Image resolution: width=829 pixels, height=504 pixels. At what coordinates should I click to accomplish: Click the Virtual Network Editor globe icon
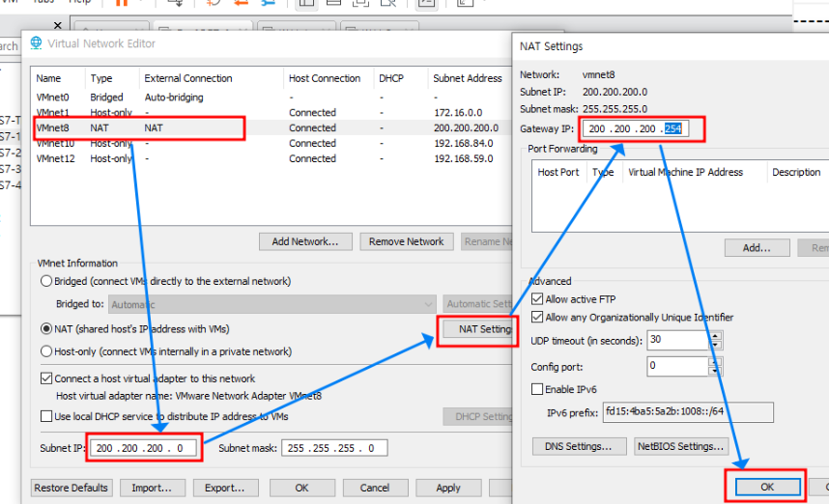pos(36,43)
